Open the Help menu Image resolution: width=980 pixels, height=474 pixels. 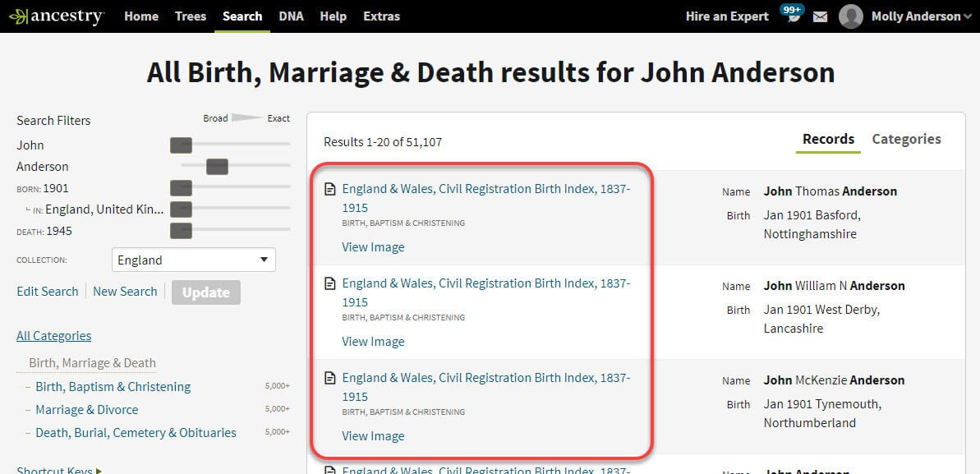334,16
